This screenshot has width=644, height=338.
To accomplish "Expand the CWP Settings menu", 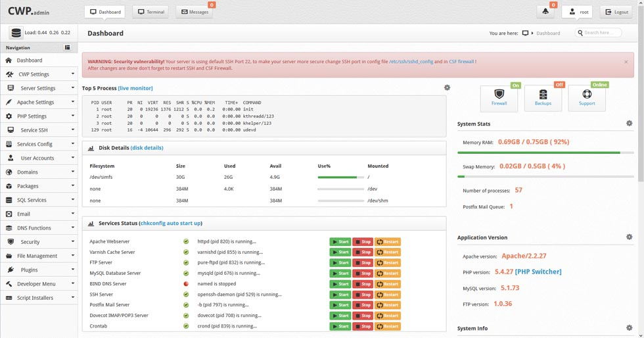I will (x=39, y=74).
